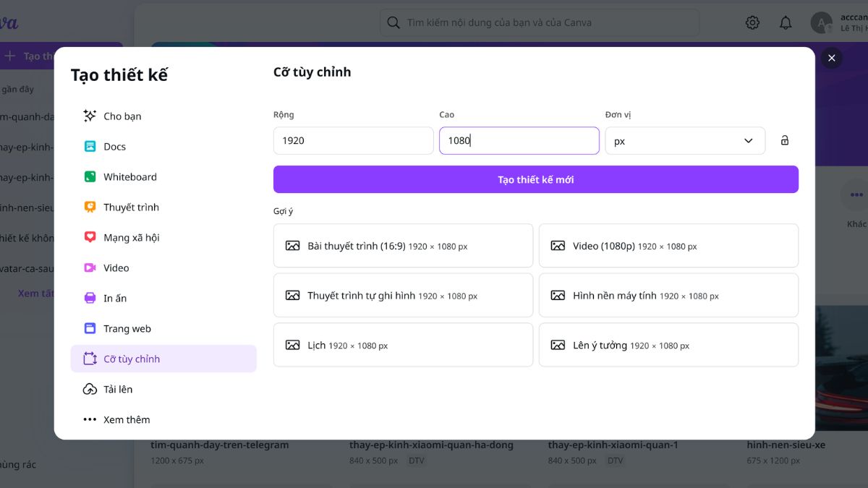The height and width of the screenshot is (488, 868).
Task: Select In ấn category label
Action: [115, 298]
